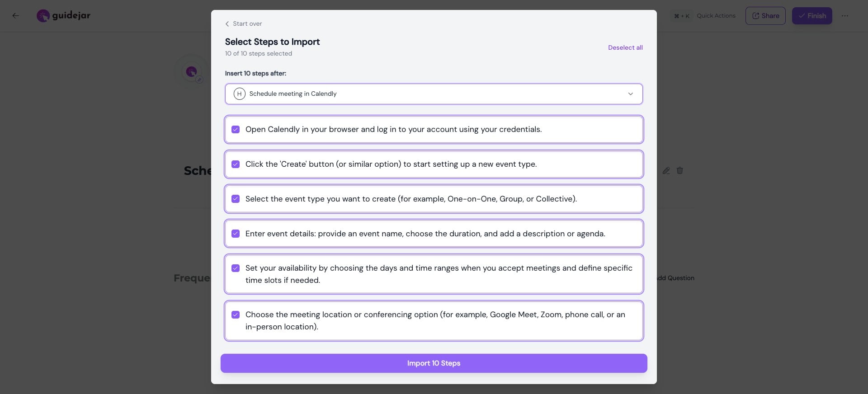Image resolution: width=868 pixels, height=394 pixels.
Task: Uncheck the 'Click the Create button' step
Action: pos(236,164)
